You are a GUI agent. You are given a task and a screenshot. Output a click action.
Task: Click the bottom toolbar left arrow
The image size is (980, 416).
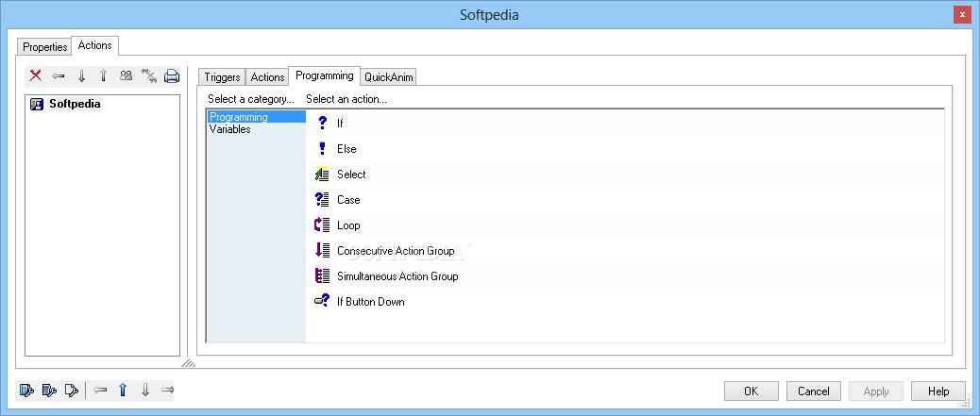click(100, 391)
